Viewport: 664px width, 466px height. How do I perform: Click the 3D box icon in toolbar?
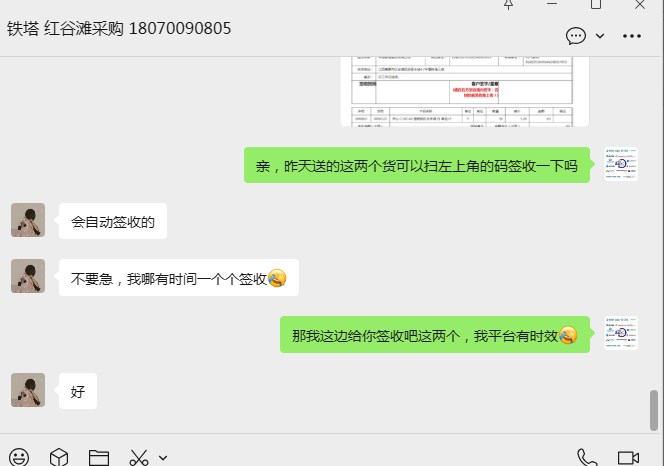click(x=59, y=457)
